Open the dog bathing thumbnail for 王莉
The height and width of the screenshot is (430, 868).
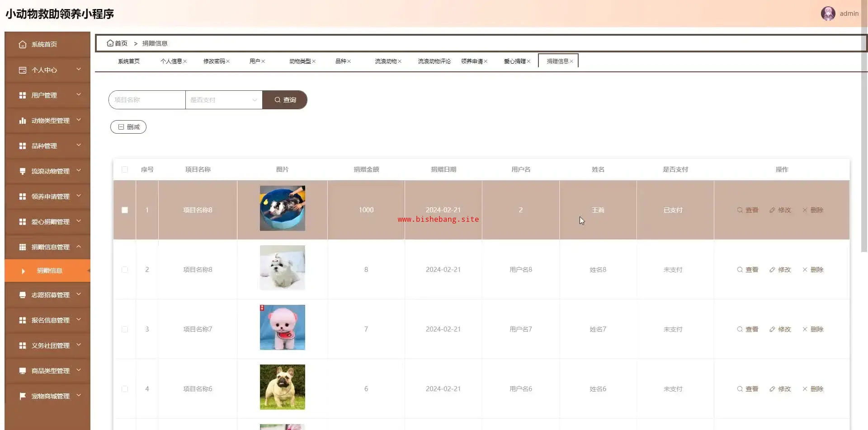pyautogui.click(x=283, y=208)
